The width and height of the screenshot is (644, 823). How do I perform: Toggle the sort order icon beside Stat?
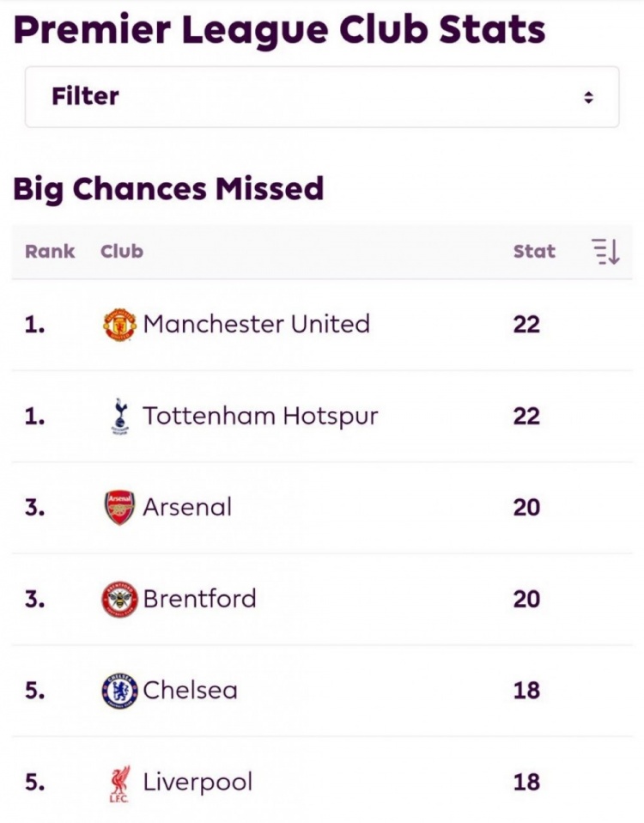[x=605, y=252]
